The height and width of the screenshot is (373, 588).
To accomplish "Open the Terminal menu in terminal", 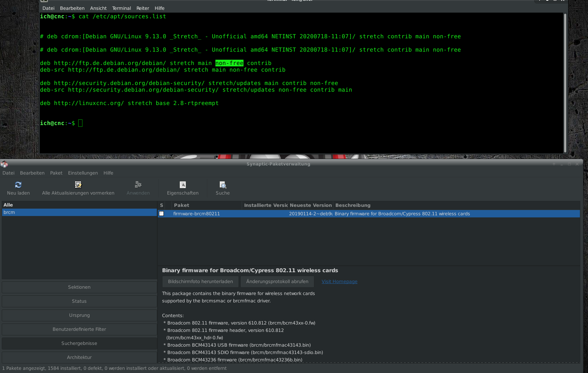I will [x=121, y=8].
